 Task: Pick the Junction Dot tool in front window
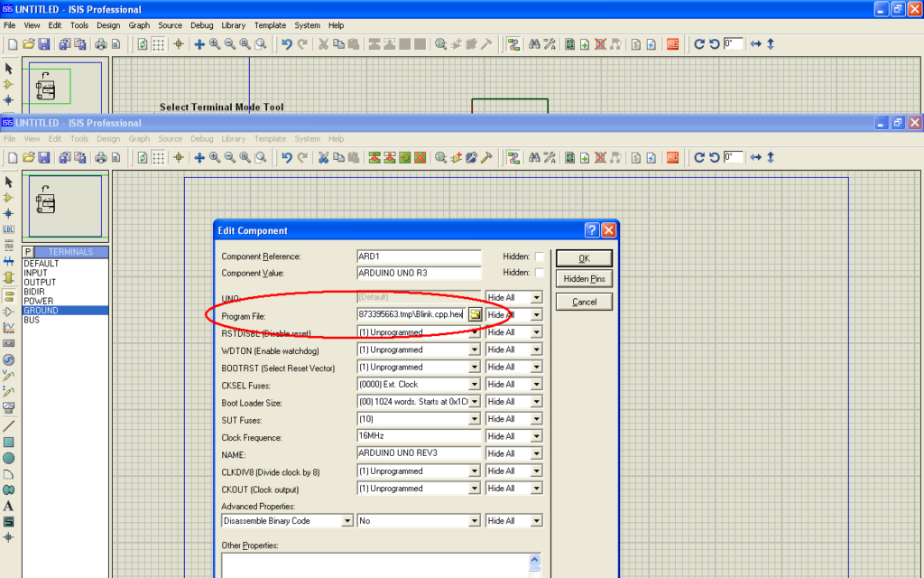point(8,213)
